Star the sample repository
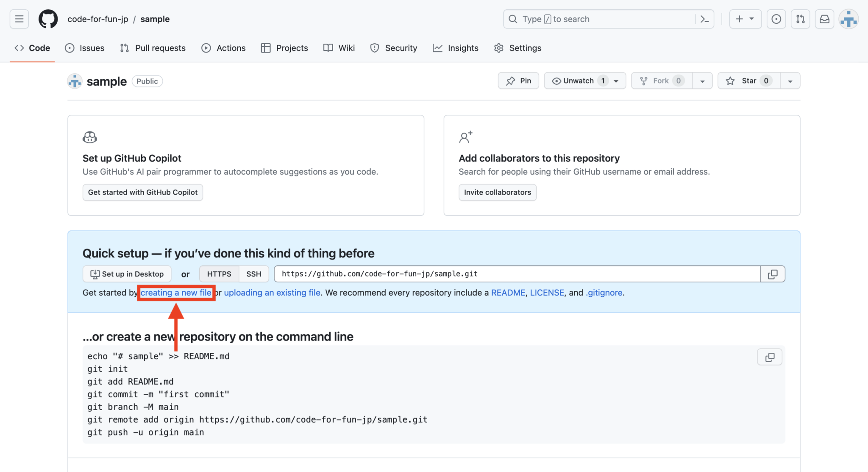This screenshot has width=868, height=472. 748,81
